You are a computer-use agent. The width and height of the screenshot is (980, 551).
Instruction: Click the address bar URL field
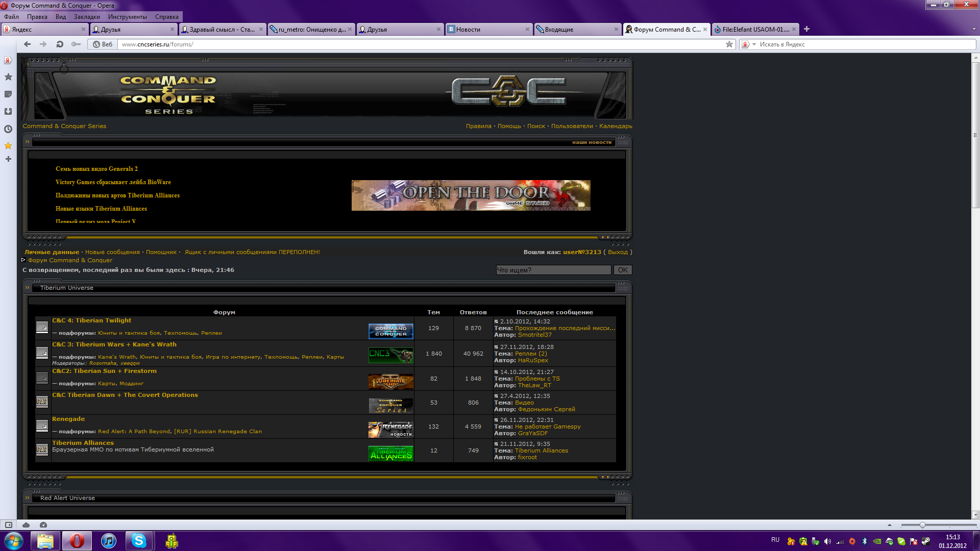[422, 44]
